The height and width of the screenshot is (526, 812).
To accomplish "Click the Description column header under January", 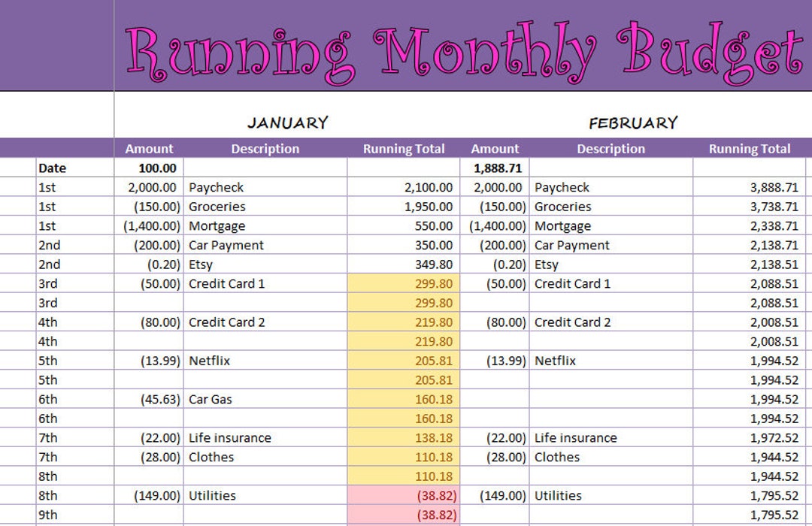I will 265,149.
